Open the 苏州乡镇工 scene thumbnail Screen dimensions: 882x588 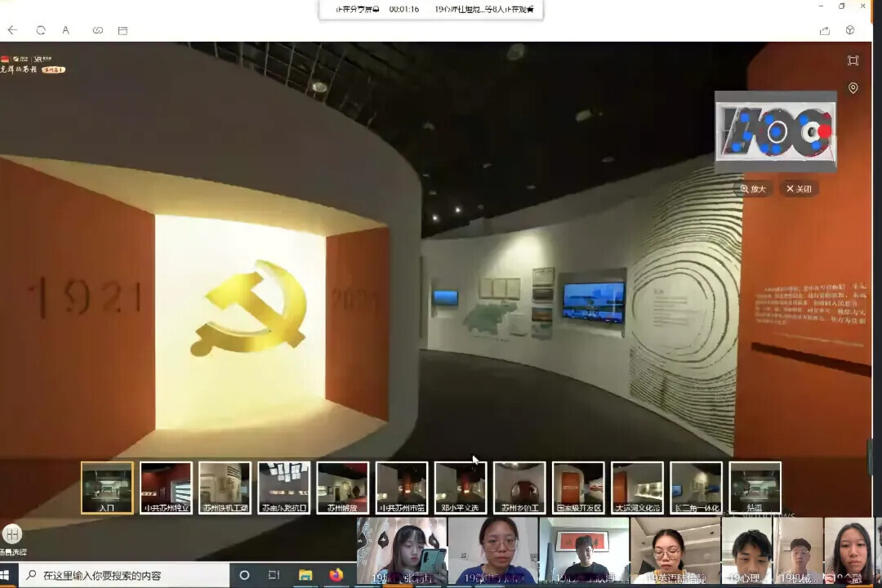click(519, 488)
